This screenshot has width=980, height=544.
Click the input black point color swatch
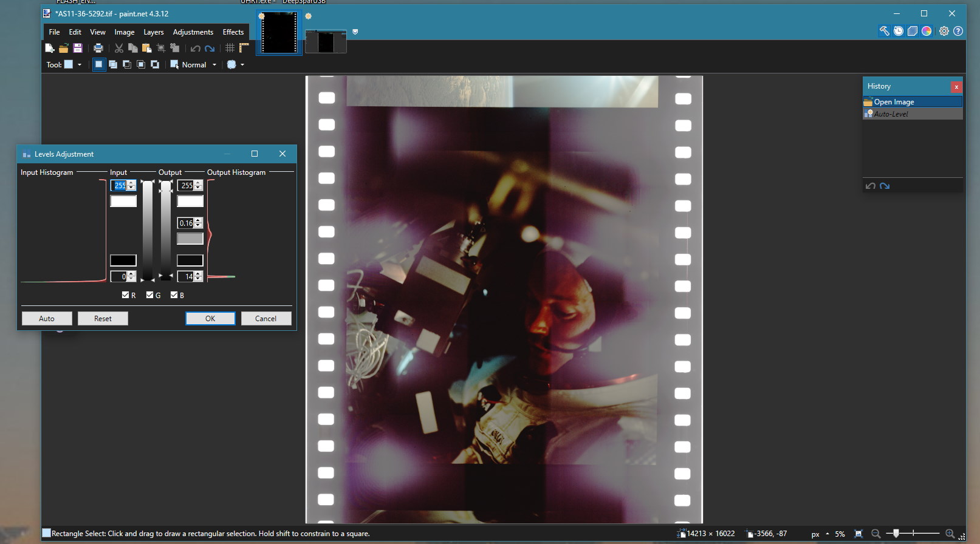[123, 260]
